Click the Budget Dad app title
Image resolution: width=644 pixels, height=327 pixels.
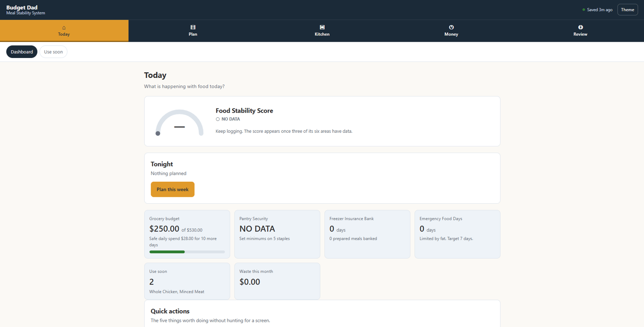point(22,7)
